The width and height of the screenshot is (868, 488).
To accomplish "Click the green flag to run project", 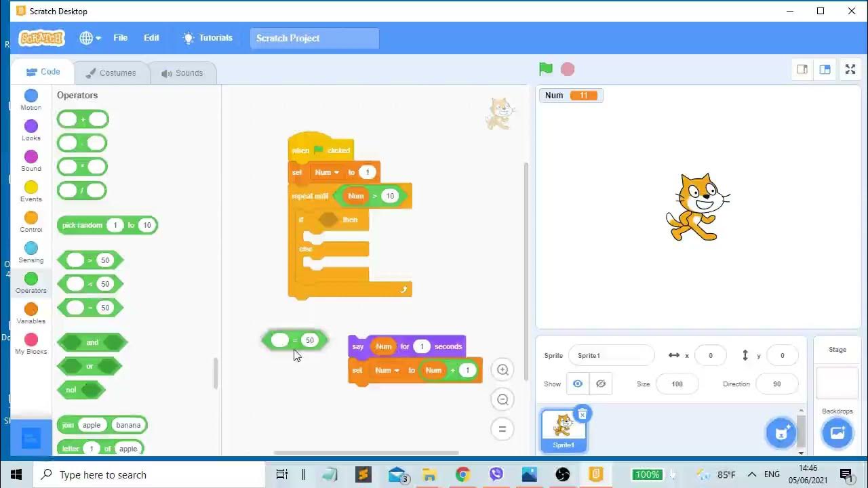I will (546, 68).
